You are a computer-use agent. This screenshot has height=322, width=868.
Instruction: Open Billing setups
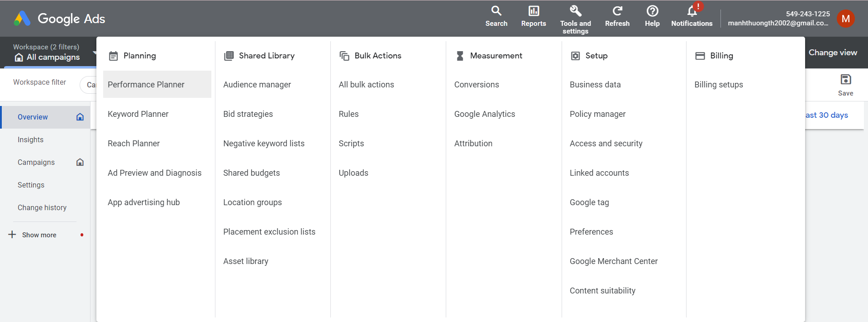point(719,85)
